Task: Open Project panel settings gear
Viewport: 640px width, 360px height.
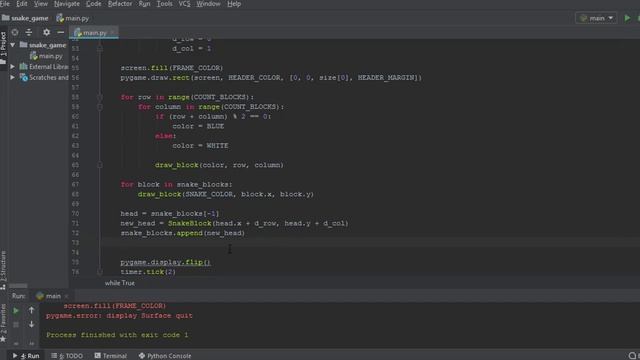Action: (47, 32)
